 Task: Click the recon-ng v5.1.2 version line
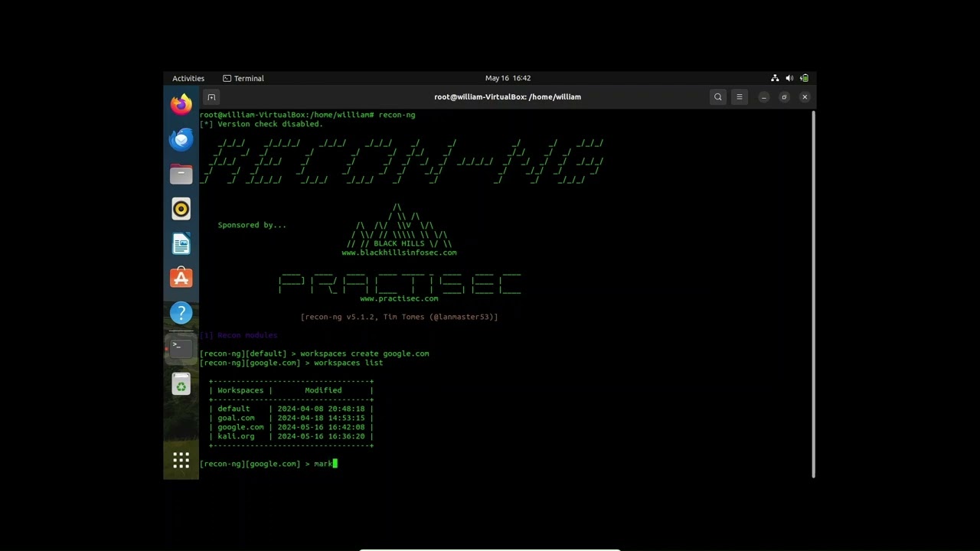pos(399,317)
